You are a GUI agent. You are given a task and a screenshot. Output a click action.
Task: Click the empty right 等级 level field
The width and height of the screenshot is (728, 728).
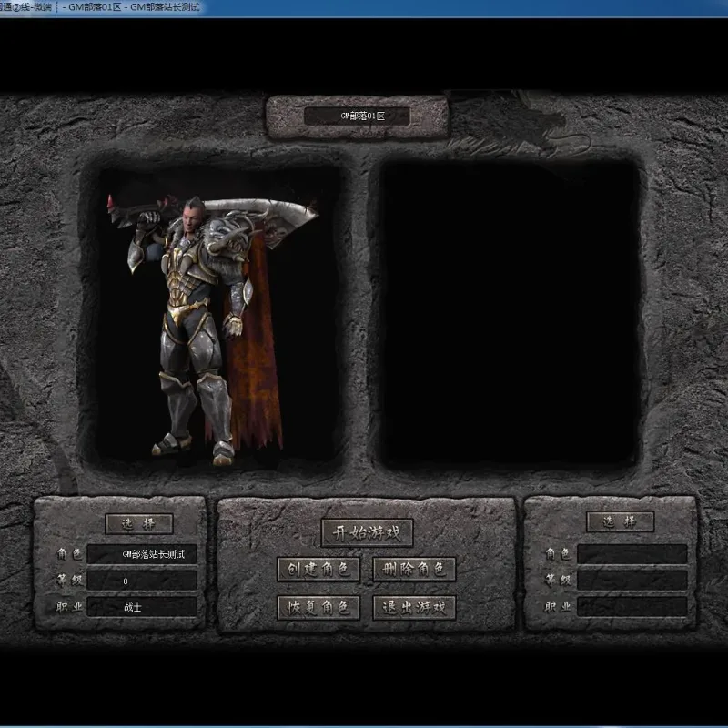point(632,581)
